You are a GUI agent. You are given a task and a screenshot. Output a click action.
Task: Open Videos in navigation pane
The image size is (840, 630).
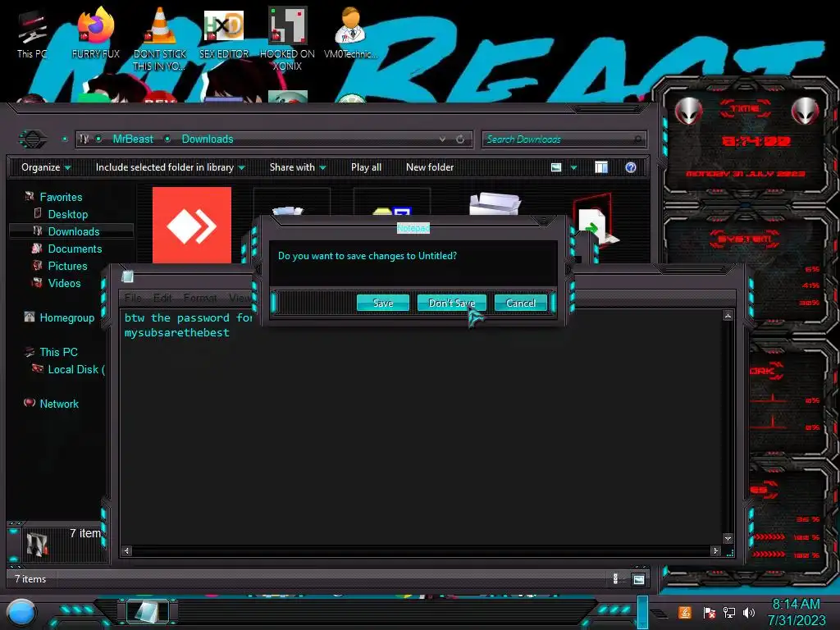pyautogui.click(x=64, y=283)
